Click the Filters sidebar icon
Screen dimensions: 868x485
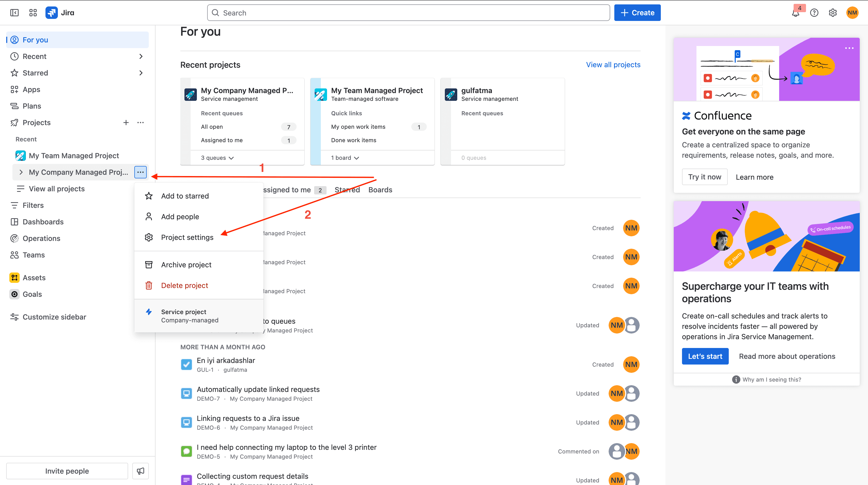coord(14,205)
